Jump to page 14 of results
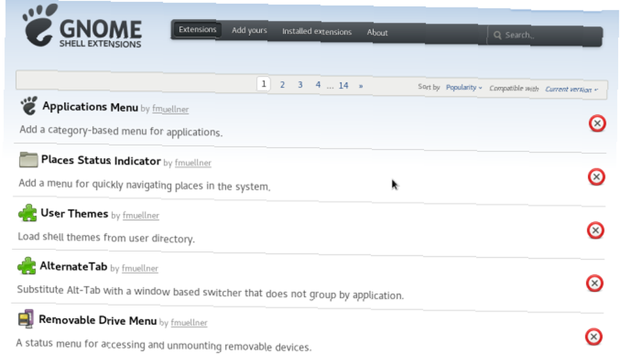620x364 pixels. (x=343, y=86)
